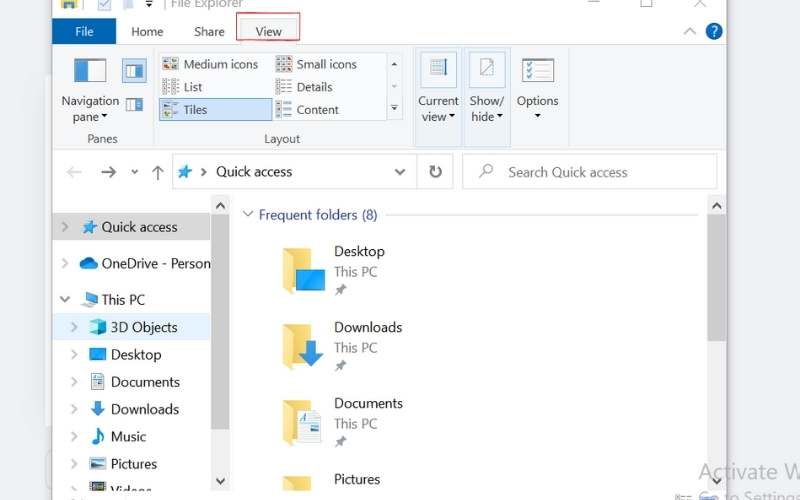Expand the 3D Objects node
This screenshot has width=800, height=500.
(74, 328)
